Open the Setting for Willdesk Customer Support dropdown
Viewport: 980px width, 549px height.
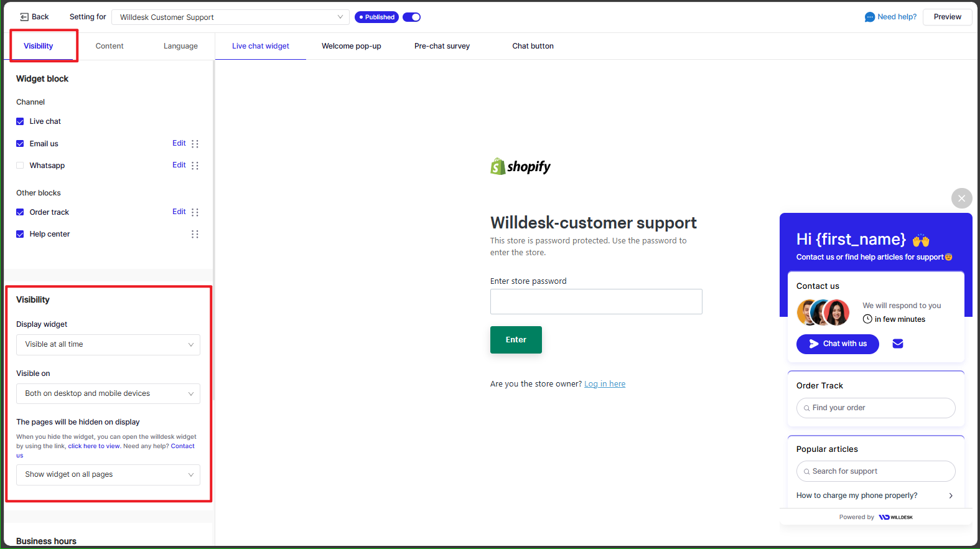[x=230, y=17]
